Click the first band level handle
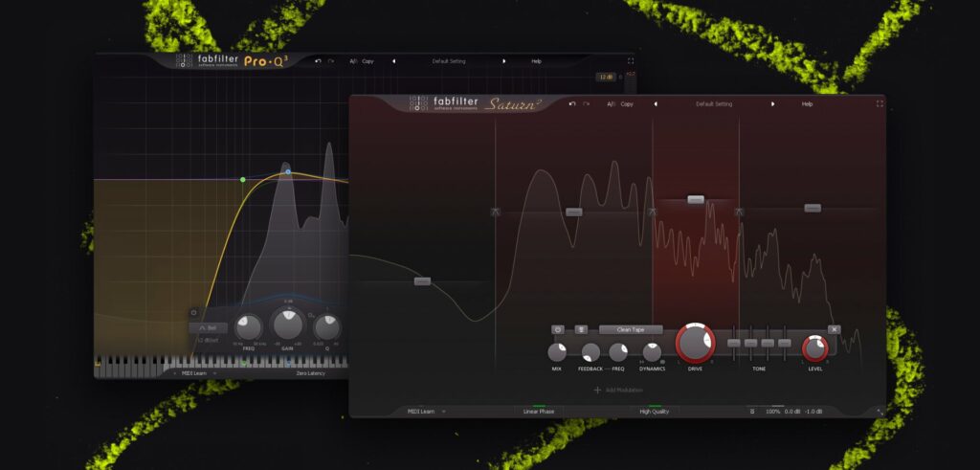The image size is (980, 470). tap(422, 281)
